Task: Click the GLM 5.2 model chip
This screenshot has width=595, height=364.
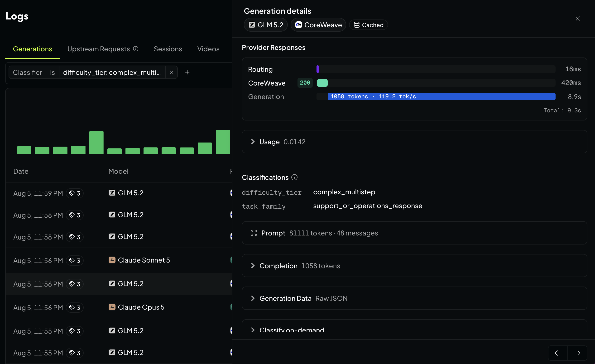Action: pyautogui.click(x=266, y=25)
